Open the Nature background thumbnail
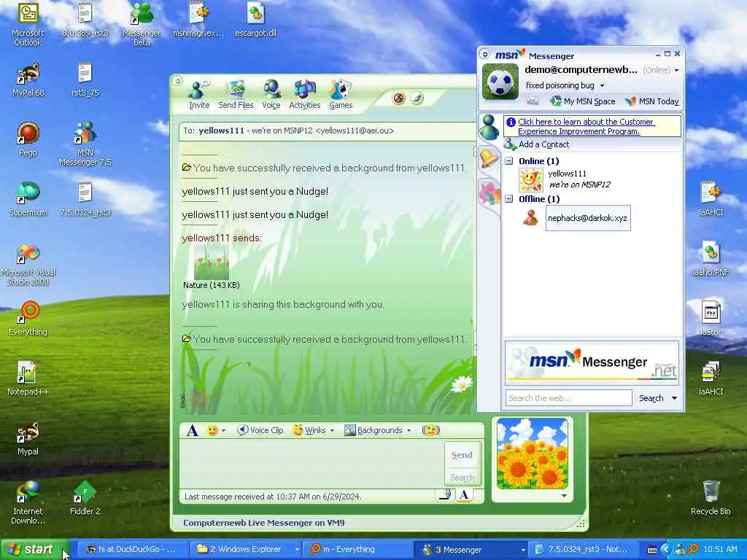The width and height of the screenshot is (747, 560). click(x=212, y=262)
